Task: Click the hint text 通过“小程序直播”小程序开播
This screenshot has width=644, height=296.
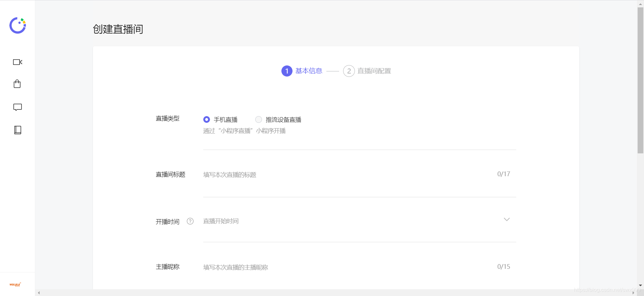Action: point(244,131)
